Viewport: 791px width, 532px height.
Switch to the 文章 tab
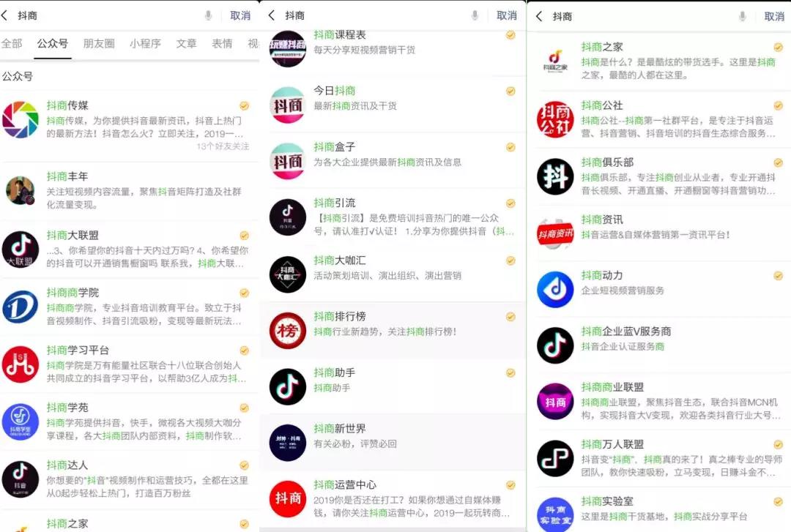[x=186, y=43]
